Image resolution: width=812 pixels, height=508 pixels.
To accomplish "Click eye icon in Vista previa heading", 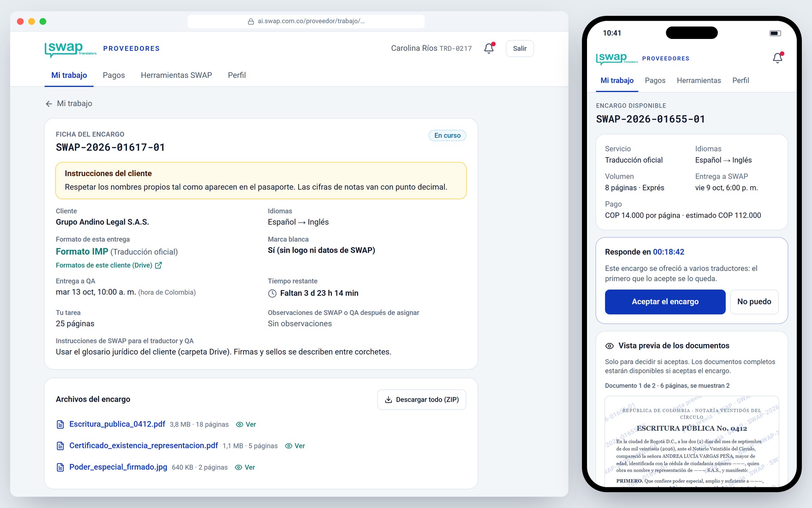I will pos(609,346).
